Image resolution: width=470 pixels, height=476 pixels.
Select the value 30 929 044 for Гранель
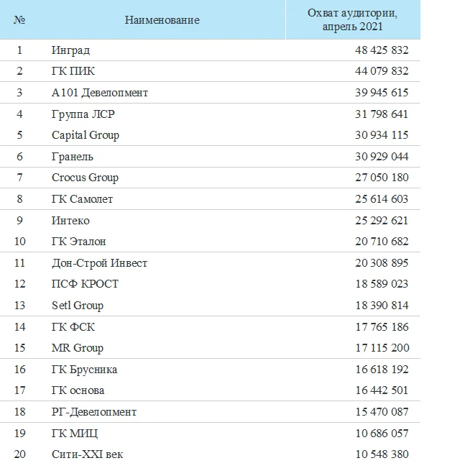click(382, 157)
